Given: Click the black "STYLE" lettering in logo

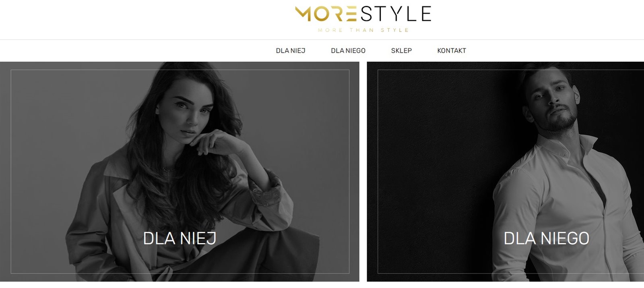Looking at the screenshot, I should coord(396,14).
